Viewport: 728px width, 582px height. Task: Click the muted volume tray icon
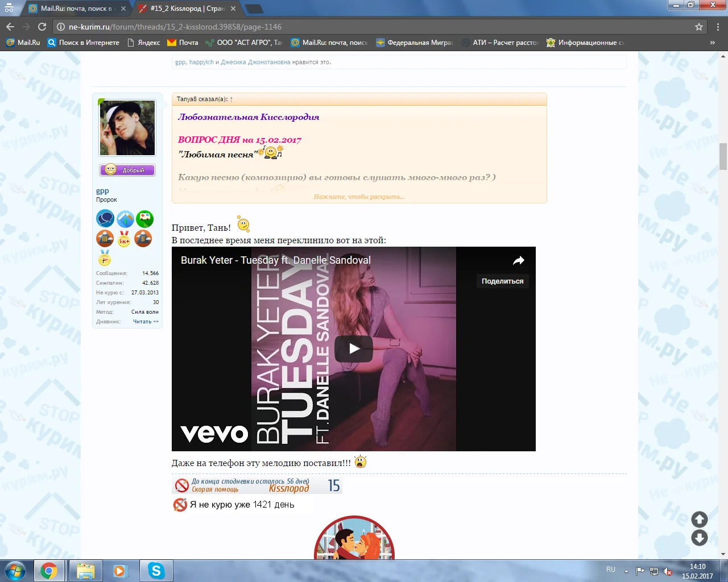click(668, 571)
